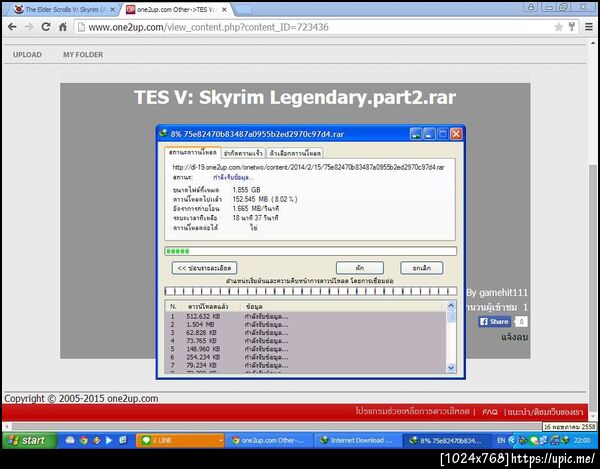The height and width of the screenshot is (469, 600).
Task: Click Chrome back arrow
Action: point(12,27)
